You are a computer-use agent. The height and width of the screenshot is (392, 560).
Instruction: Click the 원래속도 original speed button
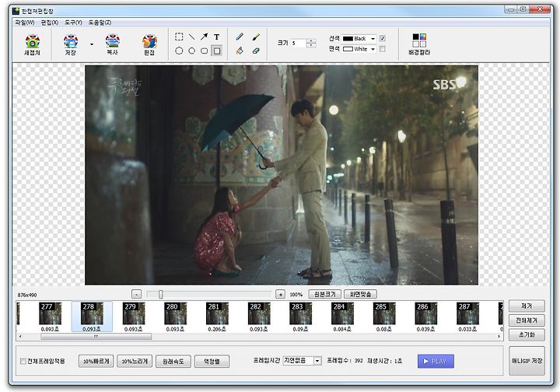173,362
